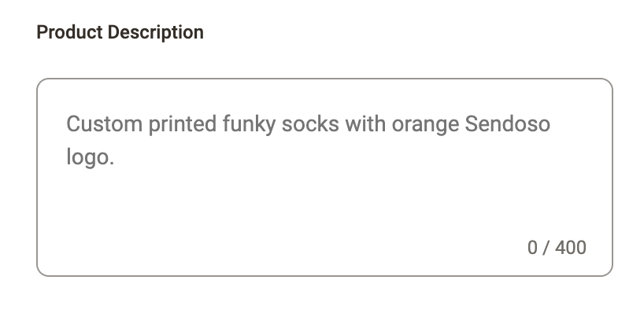The image size is (644, 313).
Task: Click the word 'Sendoso' in the placeholder
Action: [x=507, y=123]
